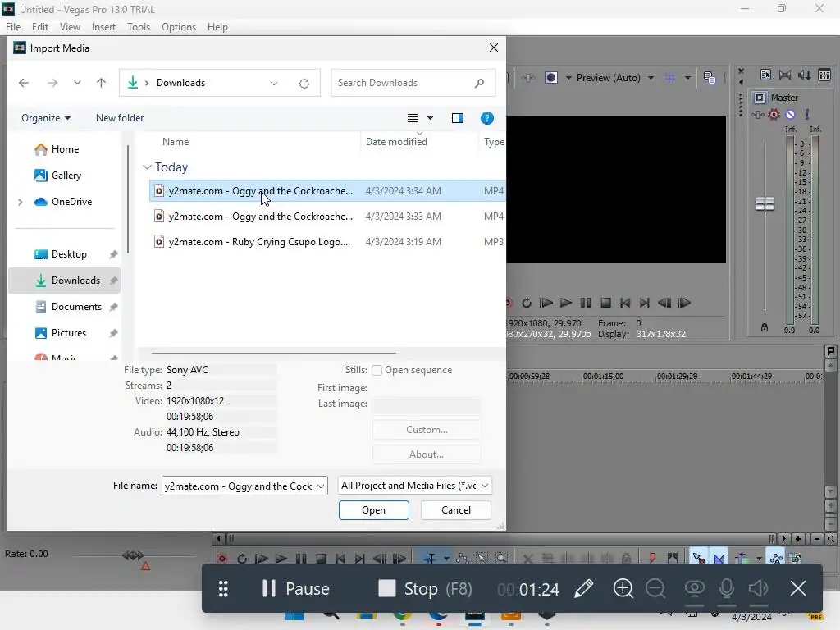
Task: Click Stop in the preview transport
Action: (606, 303)
